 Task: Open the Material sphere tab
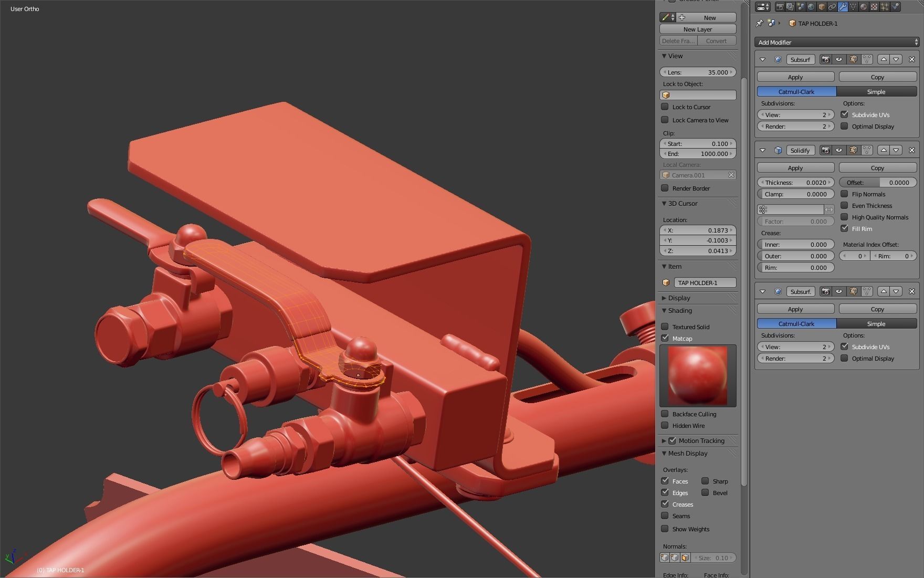click(x=864, y=7)
